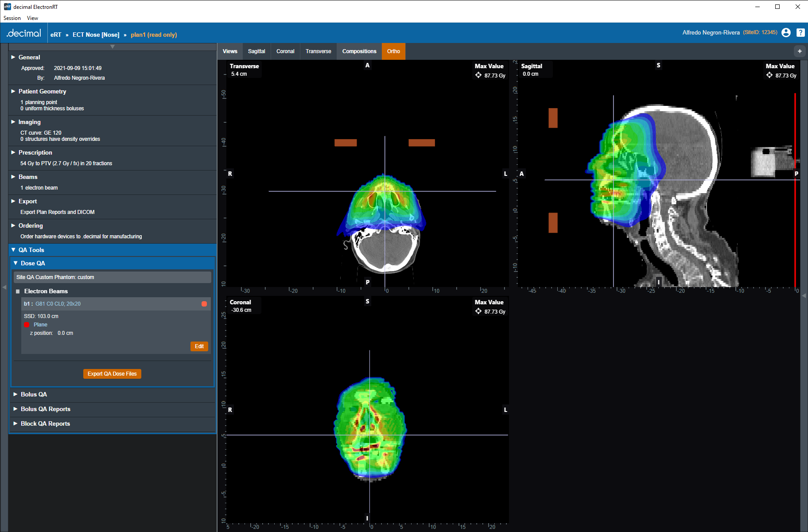Switch to the Compositions tab
Viewport: 808px width, 532px height.
[x=359, y=51]
